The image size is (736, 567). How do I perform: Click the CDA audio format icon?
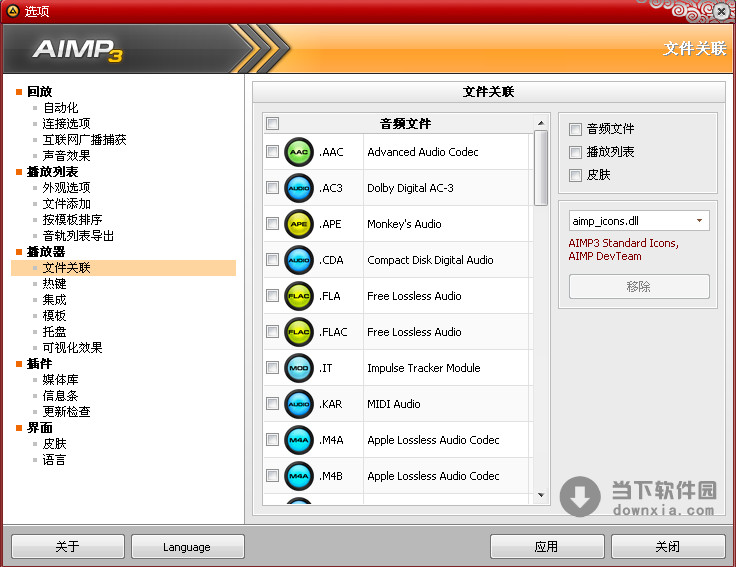click(299, 260)
